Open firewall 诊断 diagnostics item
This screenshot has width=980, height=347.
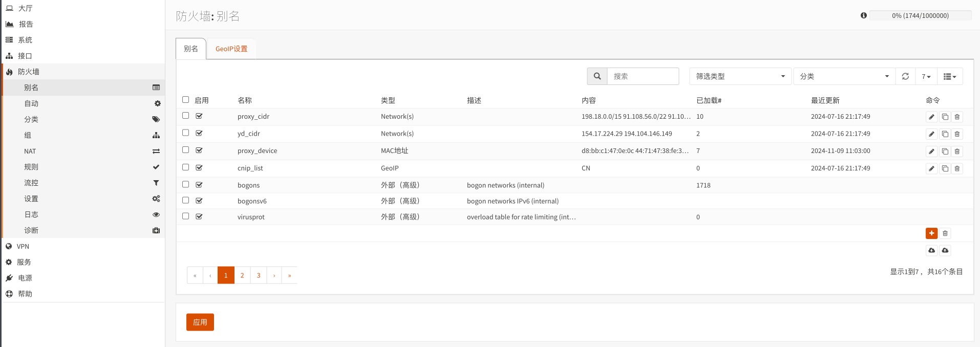tap(83, 230)
